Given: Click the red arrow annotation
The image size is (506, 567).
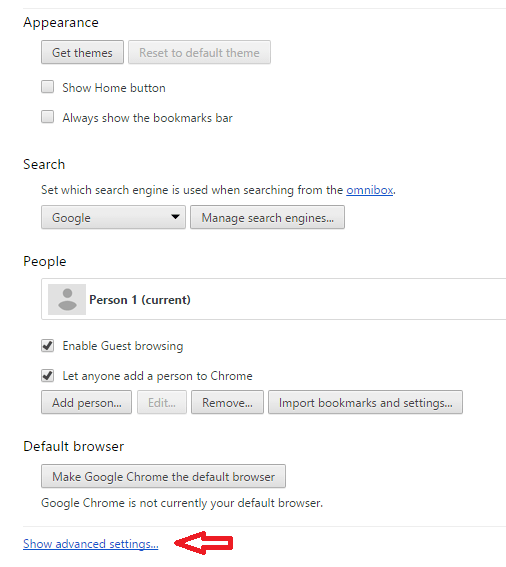Looking at the screenshot, I should click(204, 543).
